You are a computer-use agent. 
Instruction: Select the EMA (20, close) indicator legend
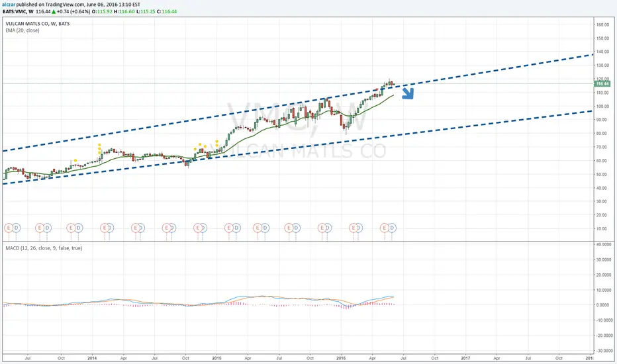(23, 30)
